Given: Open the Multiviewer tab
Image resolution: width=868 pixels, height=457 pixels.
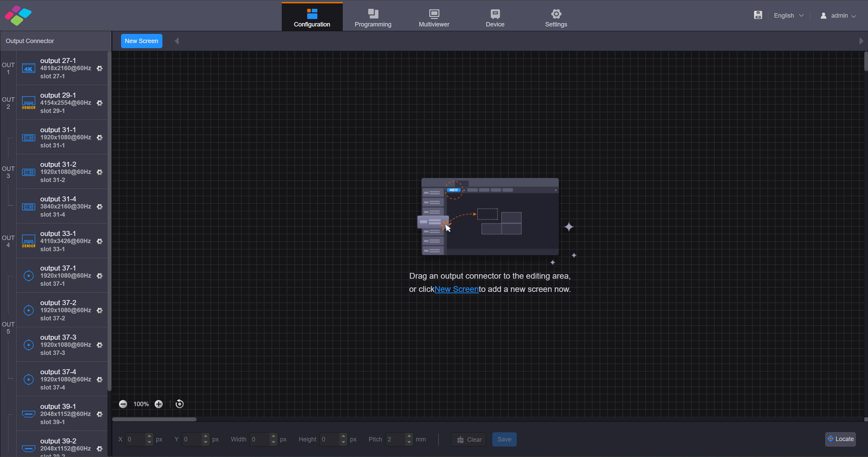Looking at the screenshot, I should pos(433,16).
